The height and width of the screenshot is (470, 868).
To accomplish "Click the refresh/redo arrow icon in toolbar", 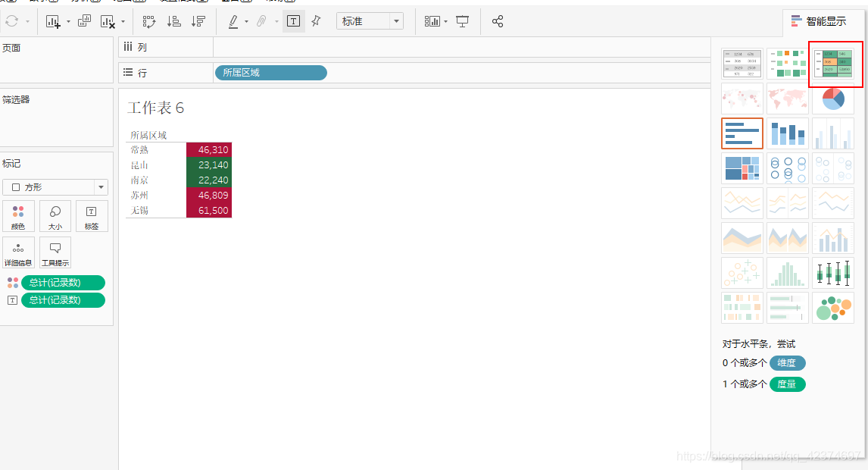I will tap(11, 21).
